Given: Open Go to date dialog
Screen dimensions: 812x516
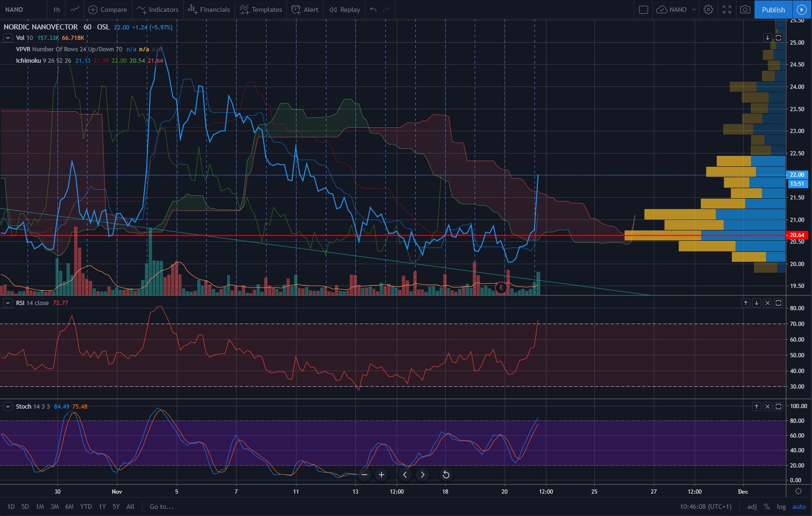Looking at the screenshot, I should (161, 506).
